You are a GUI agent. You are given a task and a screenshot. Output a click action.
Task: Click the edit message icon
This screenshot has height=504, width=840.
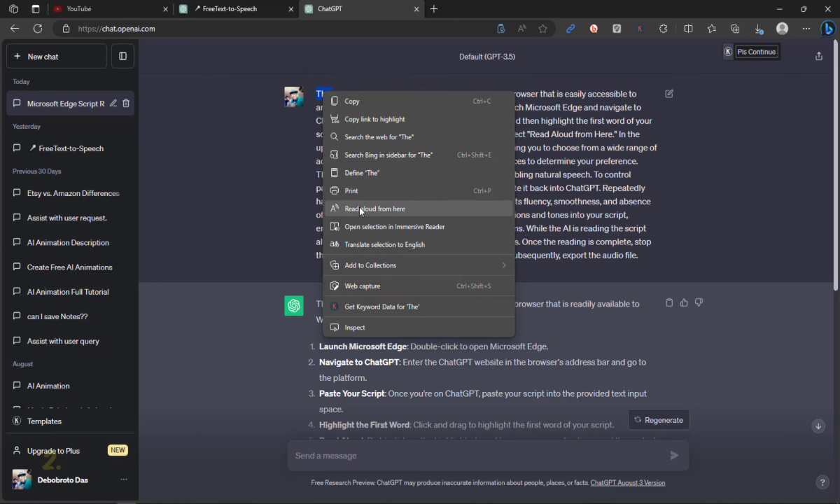[669, 94]
